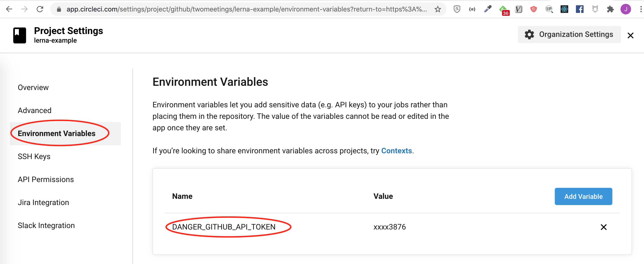Open the purple J profile avatar
Screen dimensions: 644x264
click(626, 9)
